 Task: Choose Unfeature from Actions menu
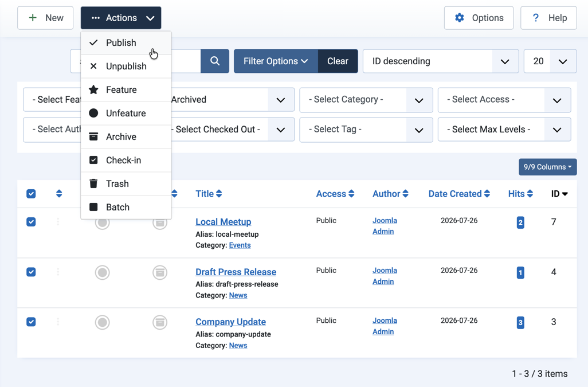pyautogui.click(x=126, y=114)
